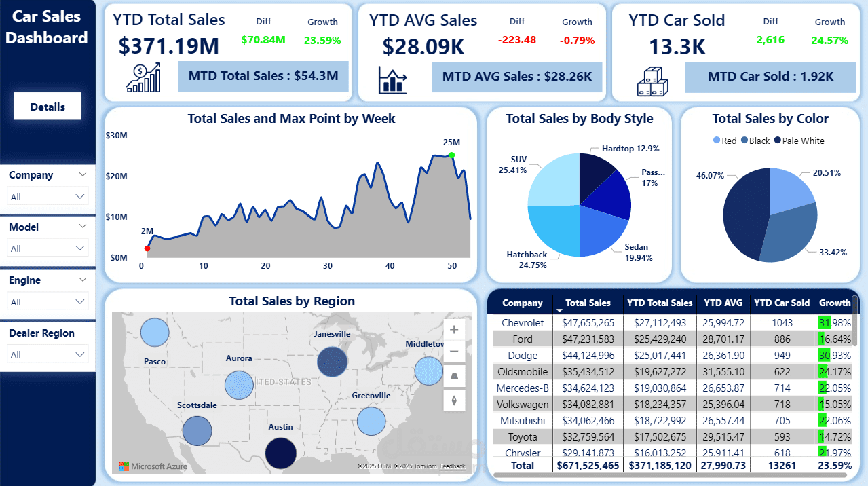The image size is (868, 486).
Task: Click MTD Total Sales : $54.3M label
Action: 263,76
